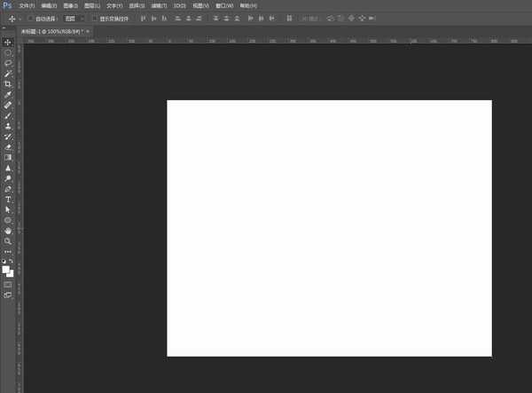Select the Dodge tool

[x=8, y=178]
